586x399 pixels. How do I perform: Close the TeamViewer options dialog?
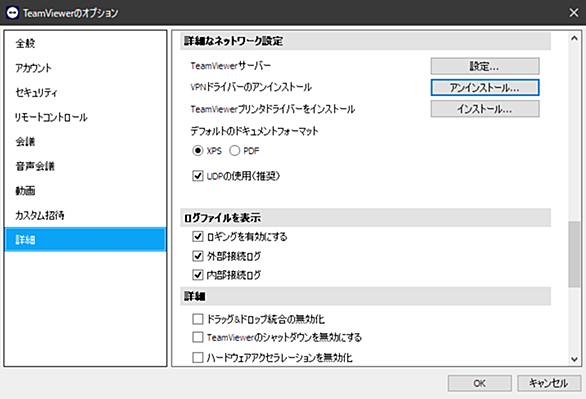pyautogui.click(x=574, y=13)
